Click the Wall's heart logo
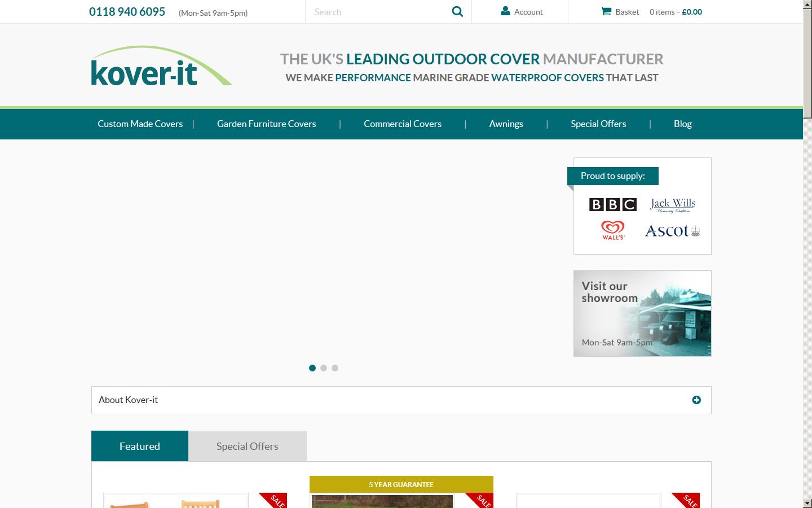This screenshot has height=508, width=812. point(613,230)
